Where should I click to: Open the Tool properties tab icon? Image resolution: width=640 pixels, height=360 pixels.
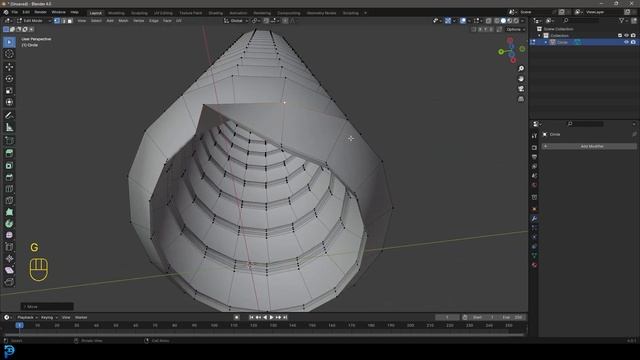click(534, 136)
